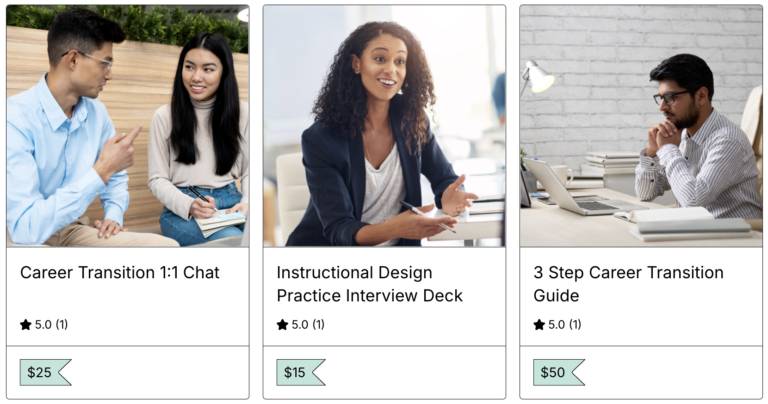Click the star icon on 3 Step Guide card
The width and height of the screenshot is (768, 404).
click(x=539, y=325)
